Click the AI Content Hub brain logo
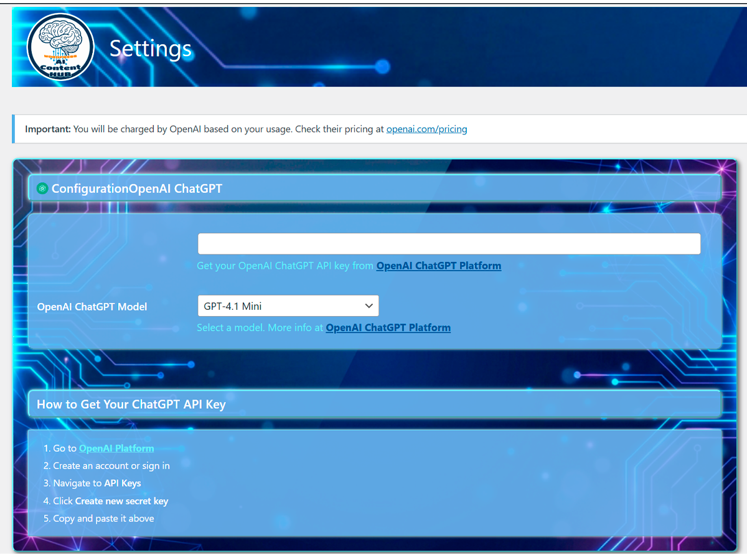This screenshot has width=747, height=560. (60, 47)
